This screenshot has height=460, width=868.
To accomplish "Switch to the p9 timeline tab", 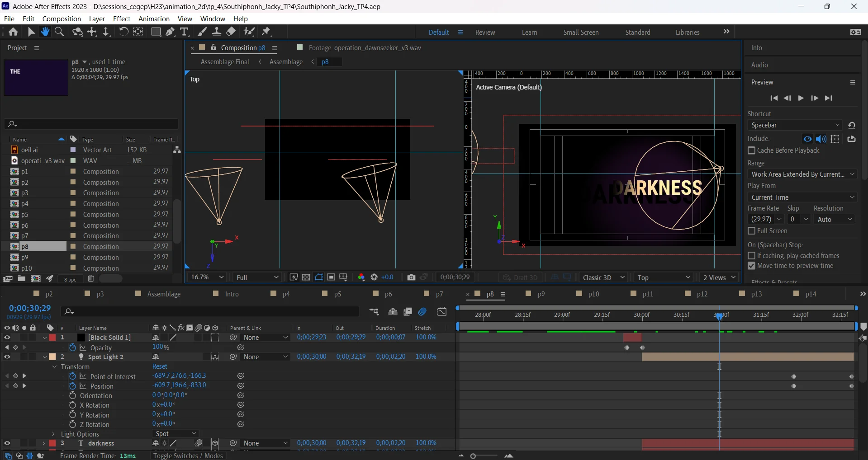I will (541, 294).
